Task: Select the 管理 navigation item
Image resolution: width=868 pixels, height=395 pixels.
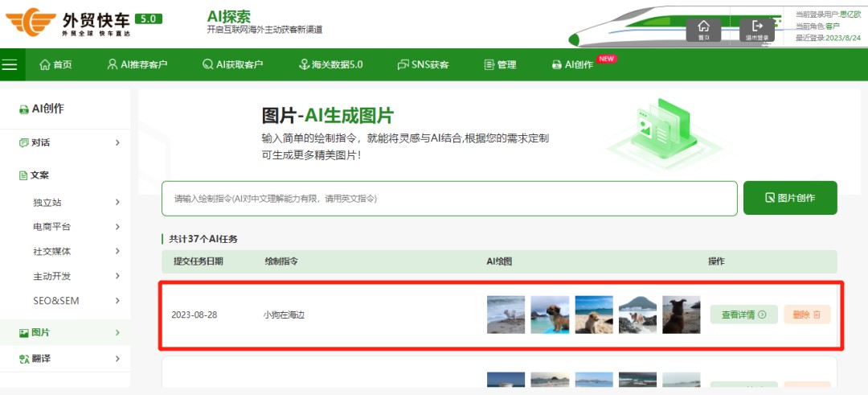Action: pyautogui.click(x=500, y=65)
